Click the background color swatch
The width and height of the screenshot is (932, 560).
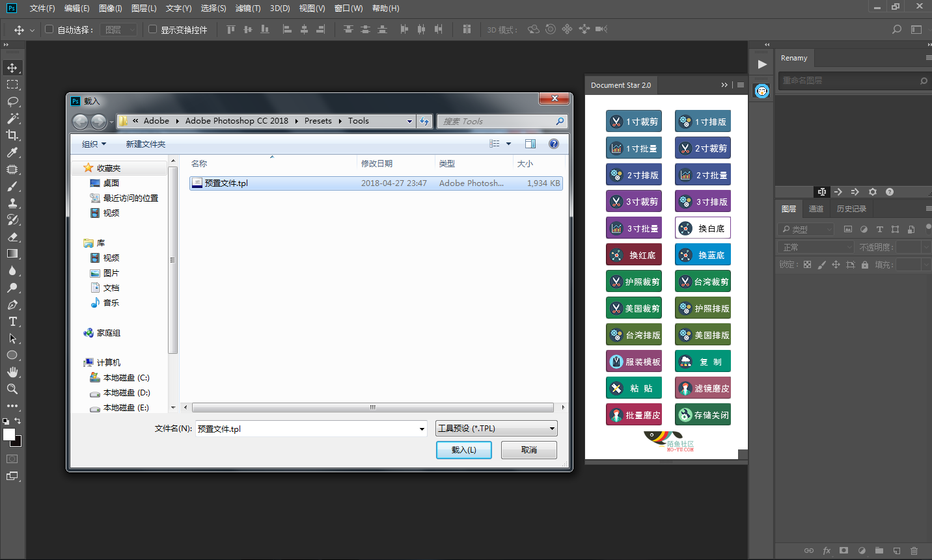18,443
